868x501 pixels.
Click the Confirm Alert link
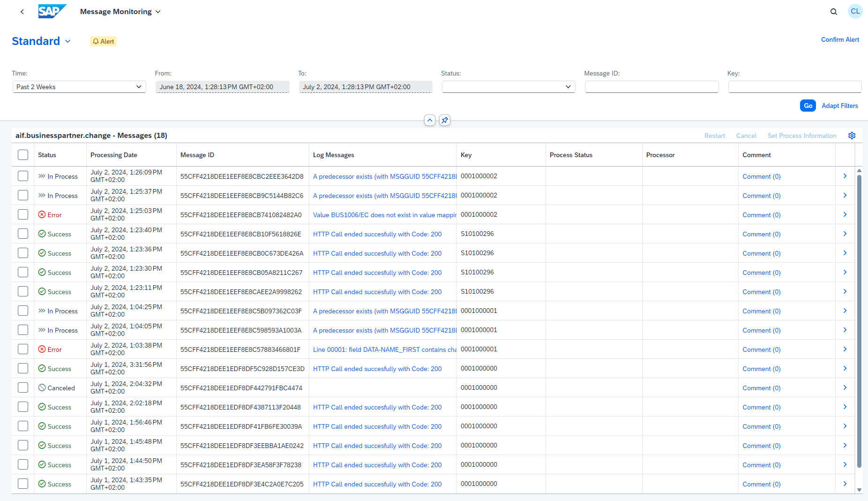pyautogui.click(x=839, y=40)
